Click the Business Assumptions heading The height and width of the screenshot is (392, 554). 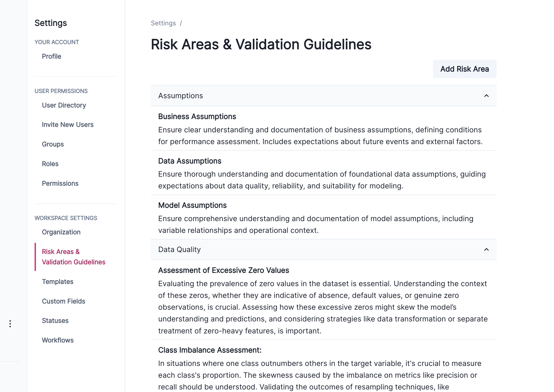pyautogui.click(x=197, y=116)
